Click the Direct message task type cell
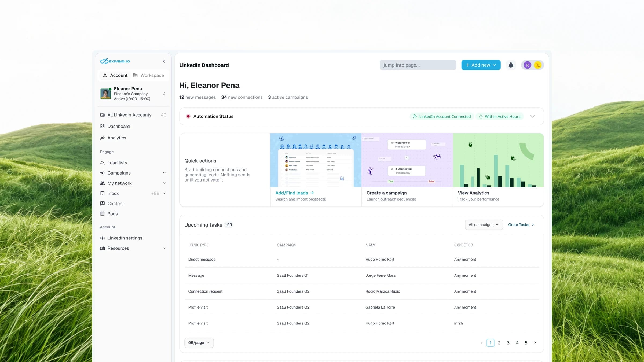The height and width of the screenshot is (362, 644). tap(202, 260)
